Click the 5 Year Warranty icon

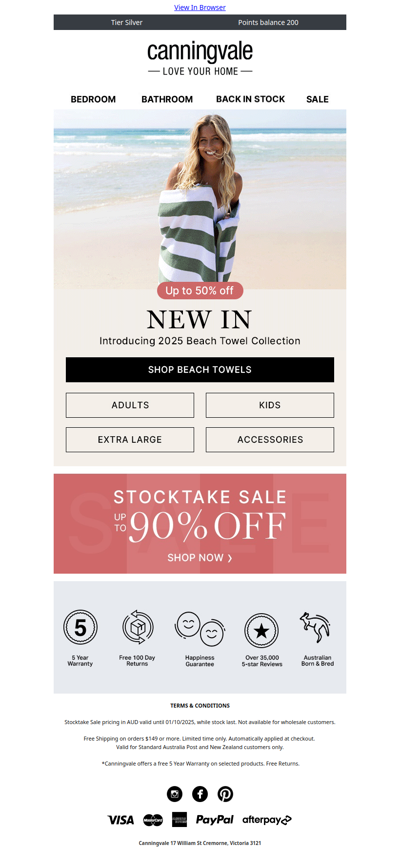(80, 628)
